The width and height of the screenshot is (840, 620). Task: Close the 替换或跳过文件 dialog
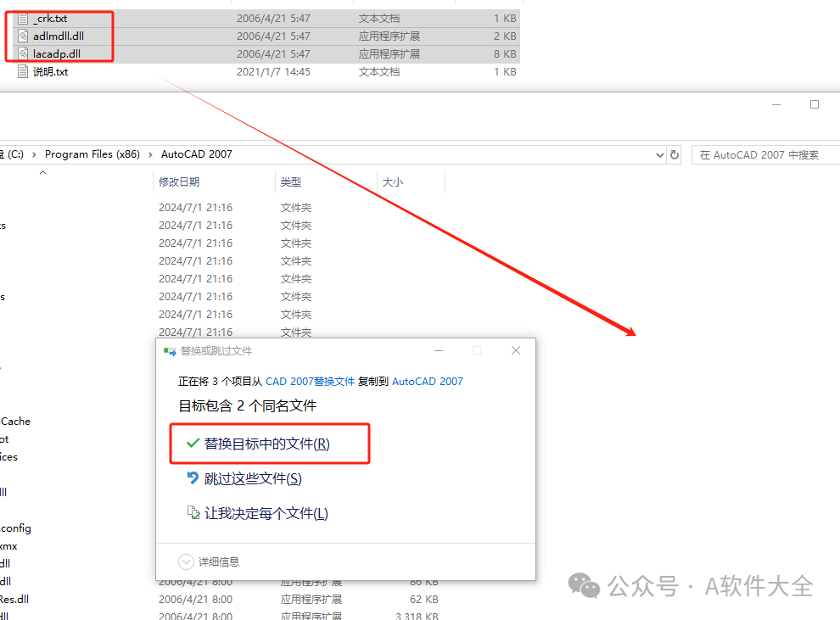coord(516,350)
